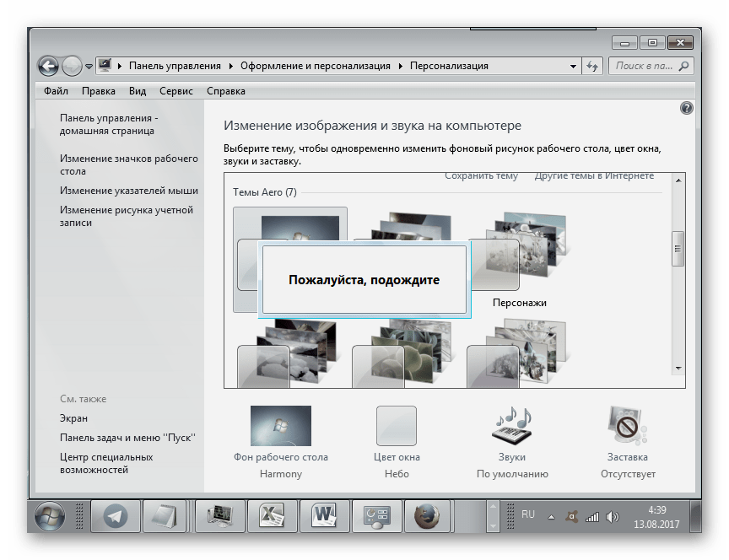The height and width of the screenshot is (560, 729).
Task: Open Изменение указателей мыши link
Action: (x=129, y=191)
